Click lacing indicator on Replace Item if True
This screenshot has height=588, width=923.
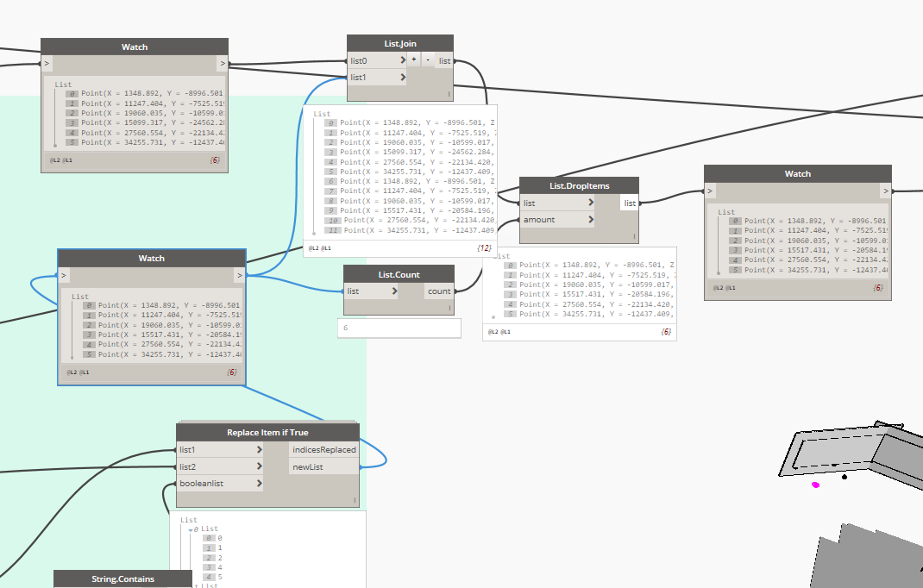coord(355,500)
